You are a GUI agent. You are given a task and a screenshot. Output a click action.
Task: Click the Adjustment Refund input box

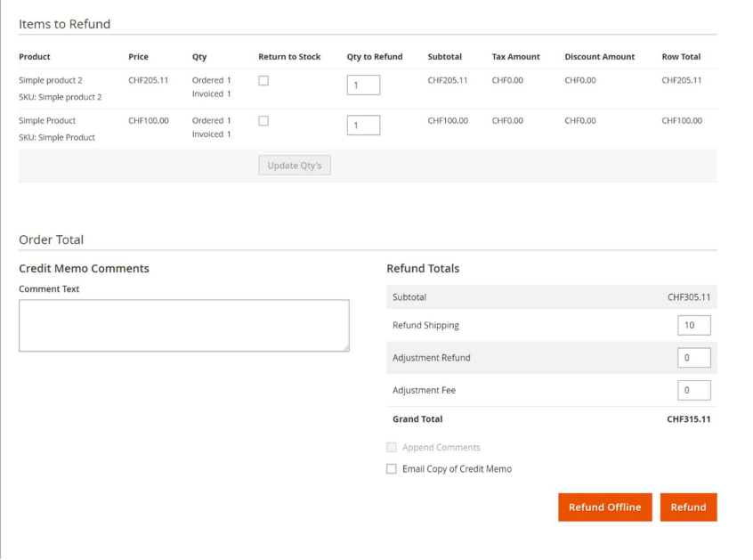[693, 358]
